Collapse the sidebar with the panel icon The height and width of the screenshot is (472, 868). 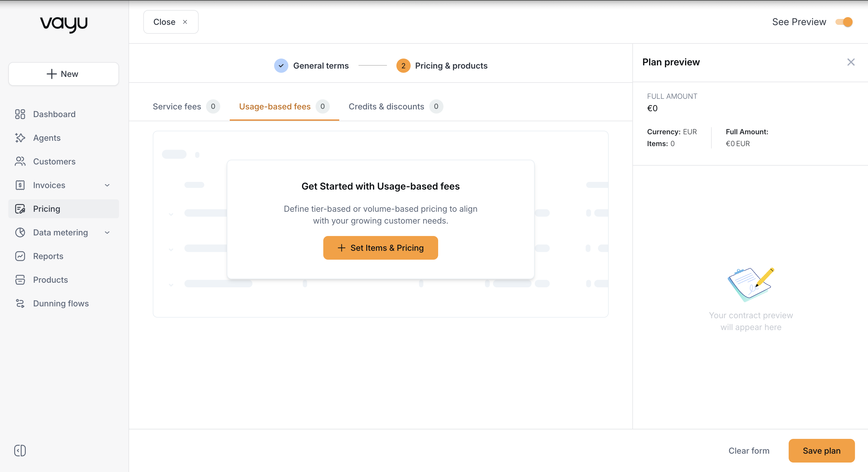point(20,450)
